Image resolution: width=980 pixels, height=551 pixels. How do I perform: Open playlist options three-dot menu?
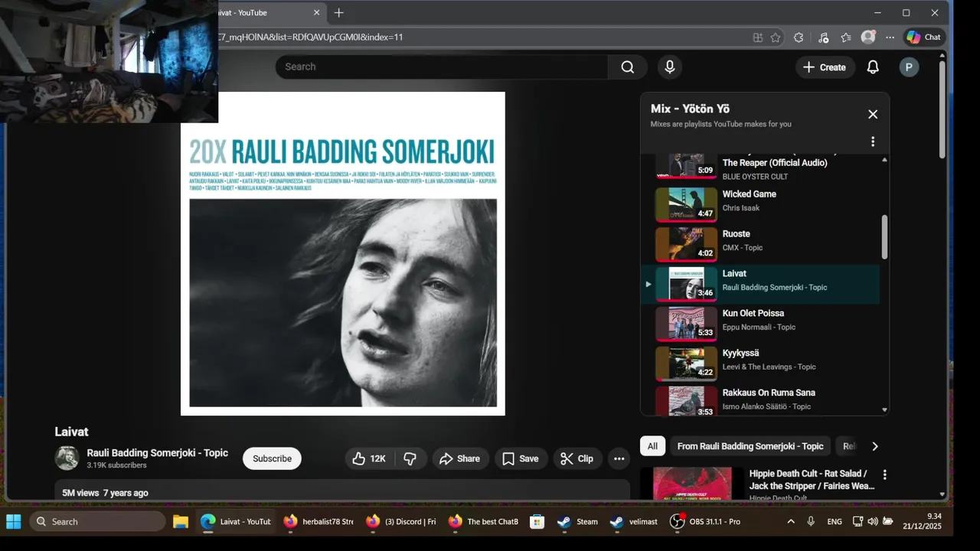pyautogui.click(x=873, y=142)
